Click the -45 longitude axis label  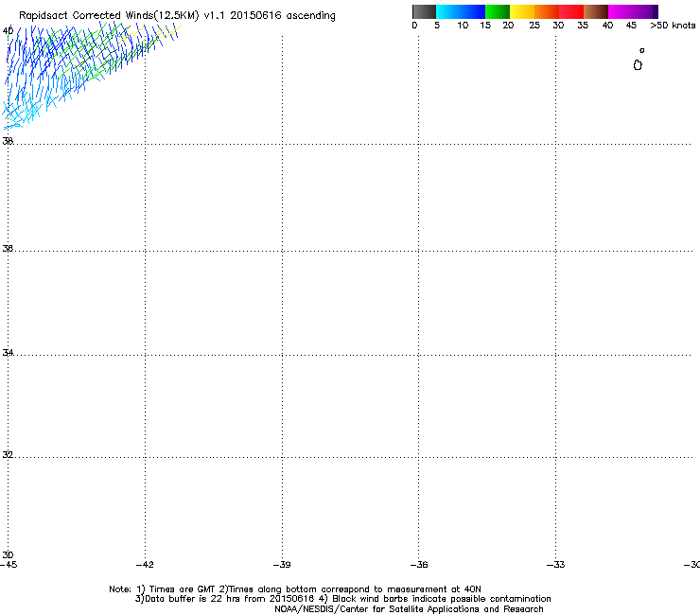click(x=9, y=565)
